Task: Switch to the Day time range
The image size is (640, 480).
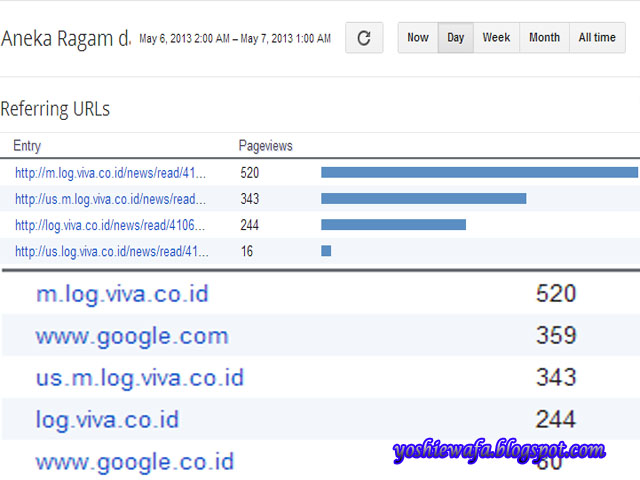Action: [456, 38]
